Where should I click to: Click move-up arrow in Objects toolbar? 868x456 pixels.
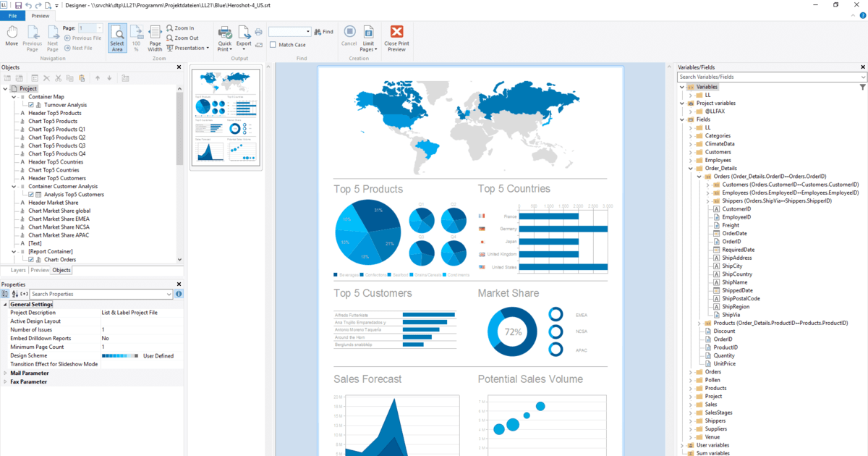[x=98, y=78]
